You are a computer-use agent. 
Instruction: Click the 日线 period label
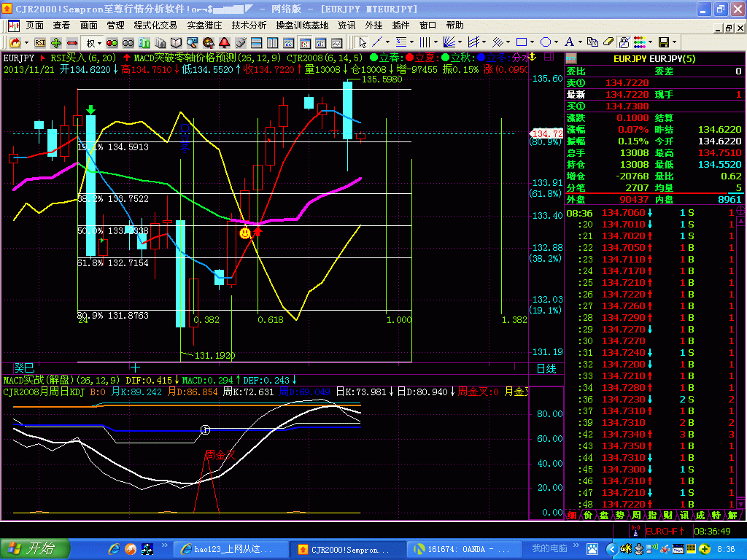coord(546,368)
